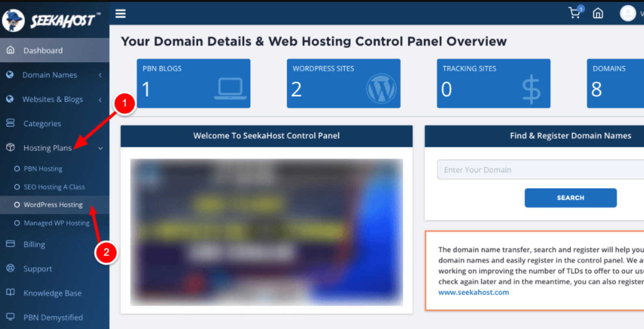Focus the Enter Your Domain field
Image resolution: width=644 pixels, height=329 pixels.
pos(540,170)
